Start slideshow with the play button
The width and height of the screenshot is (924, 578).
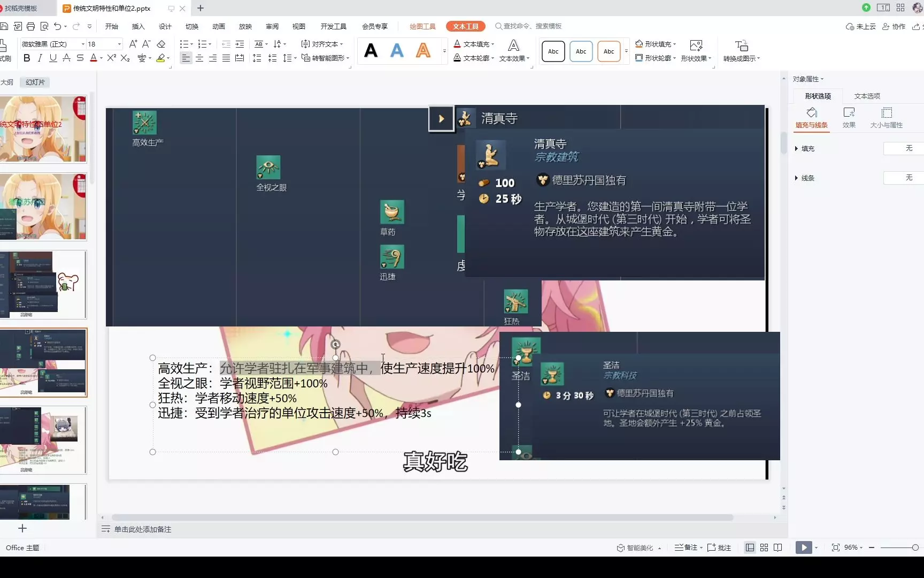[804, 547]
